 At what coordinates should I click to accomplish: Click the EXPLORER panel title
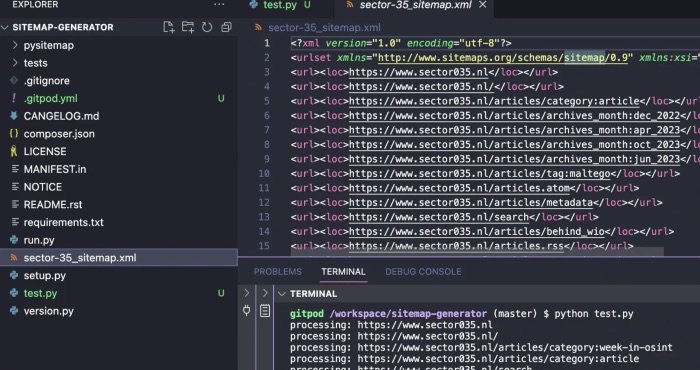tap(35, 5)
